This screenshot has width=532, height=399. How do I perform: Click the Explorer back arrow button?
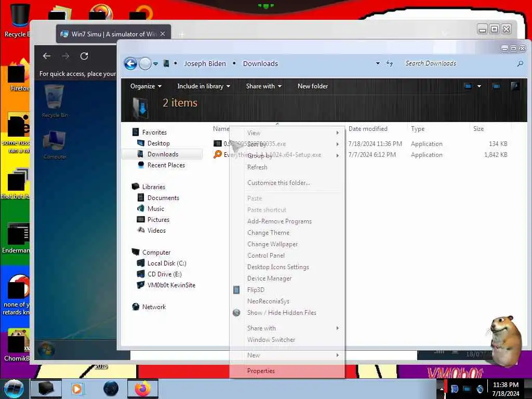point(130,63)
